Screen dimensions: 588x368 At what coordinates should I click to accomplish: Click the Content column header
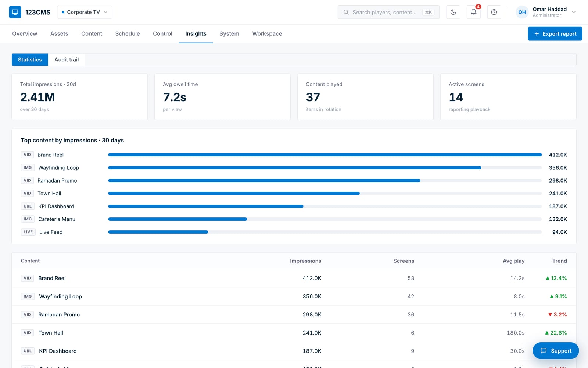(x=30, y=261)
